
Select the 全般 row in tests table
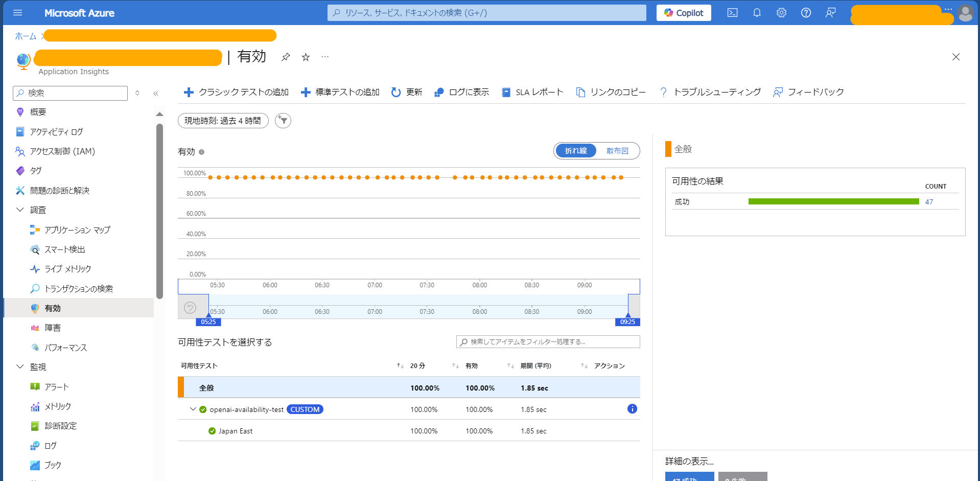tap(409, 387)
